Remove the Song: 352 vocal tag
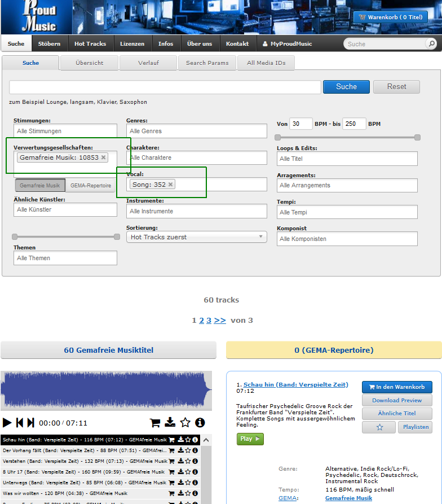 click(170, 184)
